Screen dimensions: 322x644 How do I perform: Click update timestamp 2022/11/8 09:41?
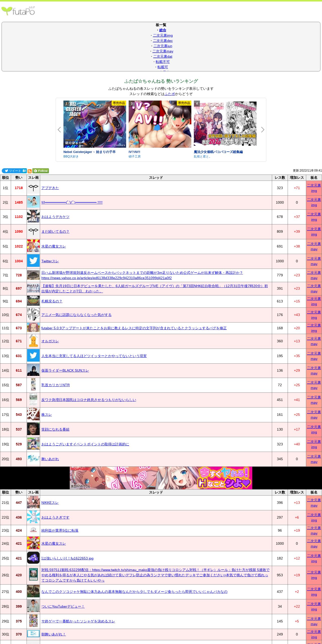307,171
